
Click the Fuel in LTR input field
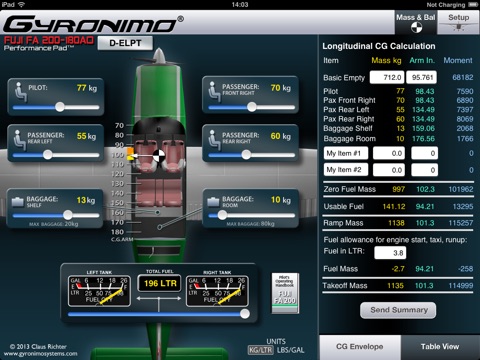[x=390, y=253]
